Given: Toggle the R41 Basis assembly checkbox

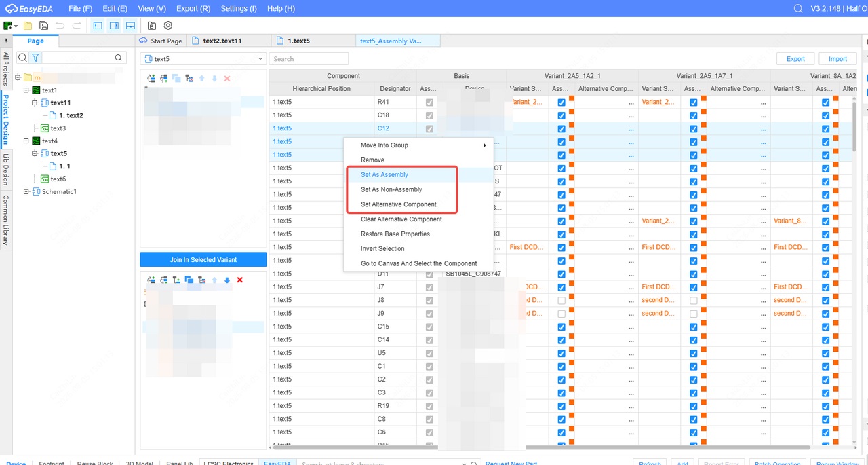Looking at the screenshot, I should pyautogui.click(x=429, y=103).
